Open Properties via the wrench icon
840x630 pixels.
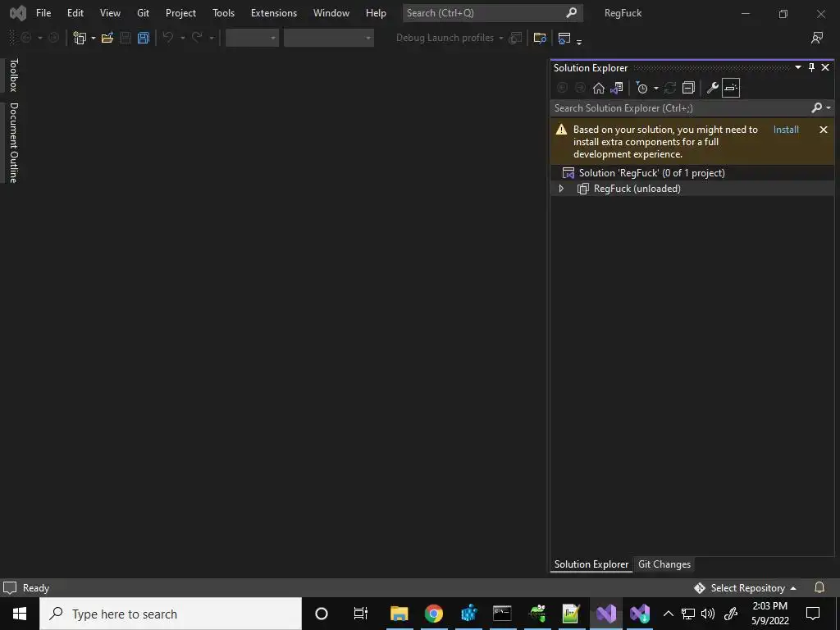713,88
